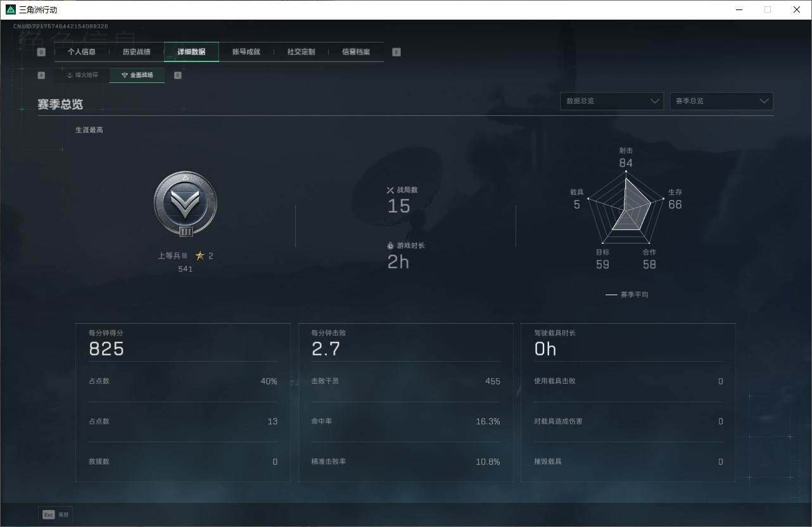The width and height of the screenshot is (812, 527).
Task: Click the 精准击败率 value 10.8%
Action: [x=488, y=462]
